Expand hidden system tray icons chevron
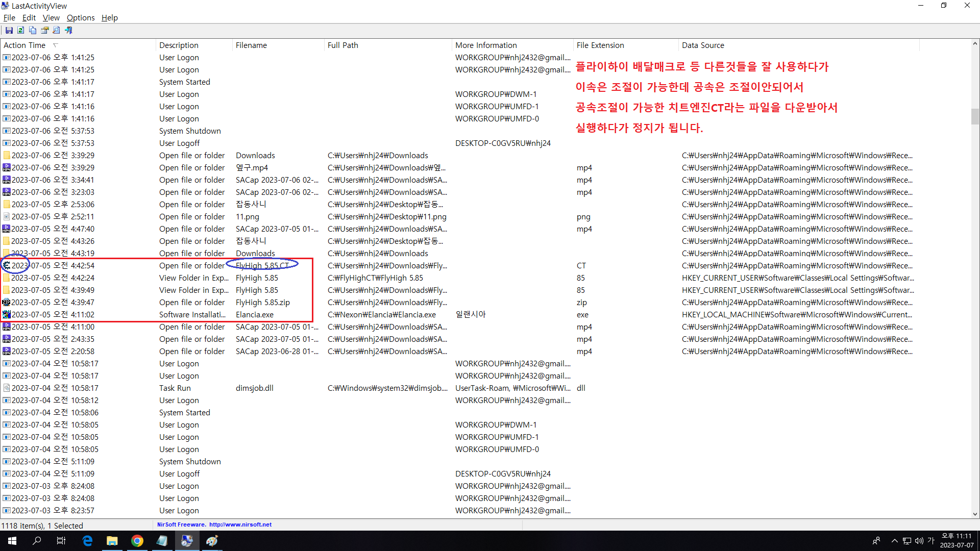The height and width of the screenshot is (551, 980). (894, 541)
